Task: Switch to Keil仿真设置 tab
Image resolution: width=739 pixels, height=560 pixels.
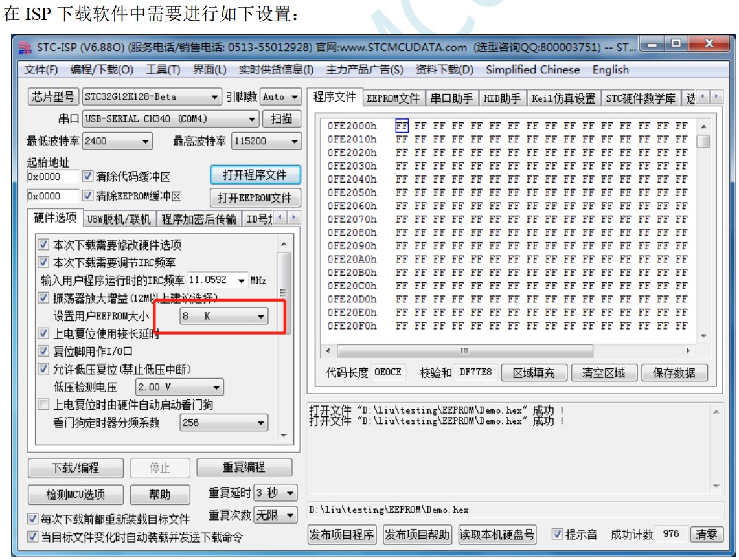Action: pos(563,98)
